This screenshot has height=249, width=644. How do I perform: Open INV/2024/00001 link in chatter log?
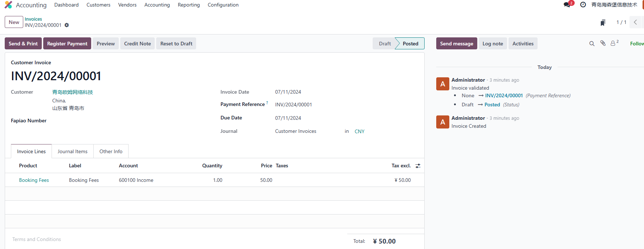(504, 95)
